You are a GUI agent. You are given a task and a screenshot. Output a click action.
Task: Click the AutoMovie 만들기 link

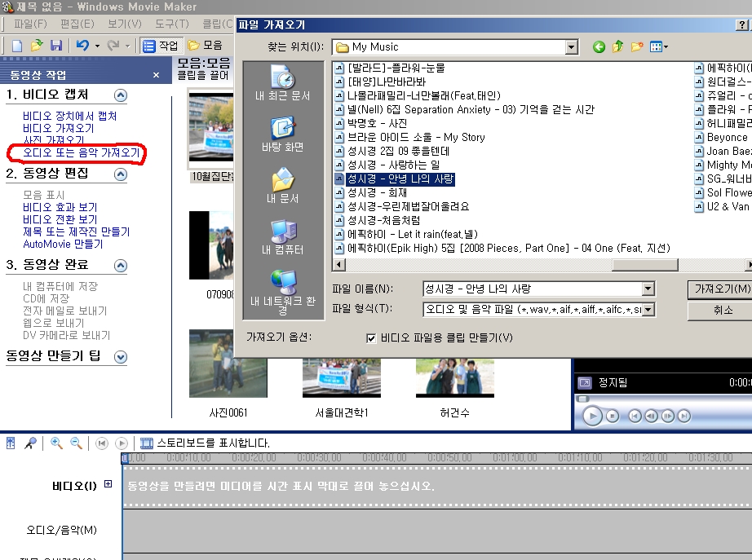pos(63,244)
